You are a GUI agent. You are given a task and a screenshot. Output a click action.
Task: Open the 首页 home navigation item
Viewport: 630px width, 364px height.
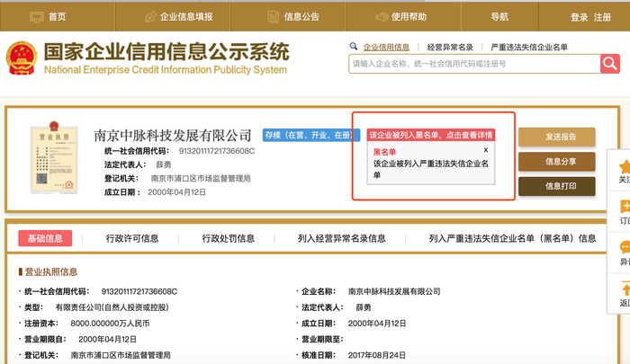[57, 17]
